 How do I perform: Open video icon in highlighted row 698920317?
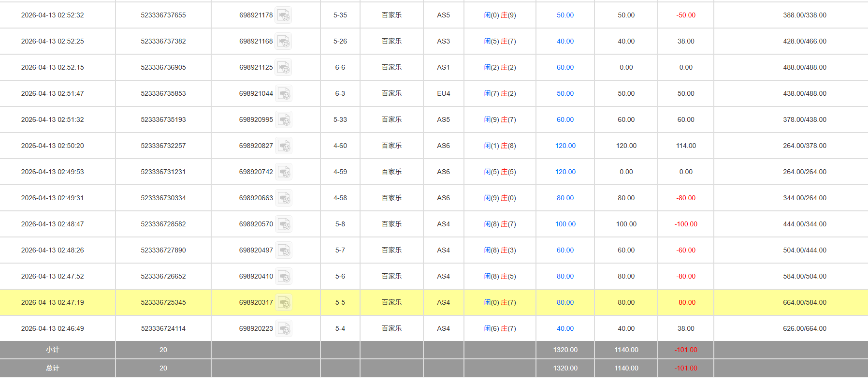click(x=284, y=303)
